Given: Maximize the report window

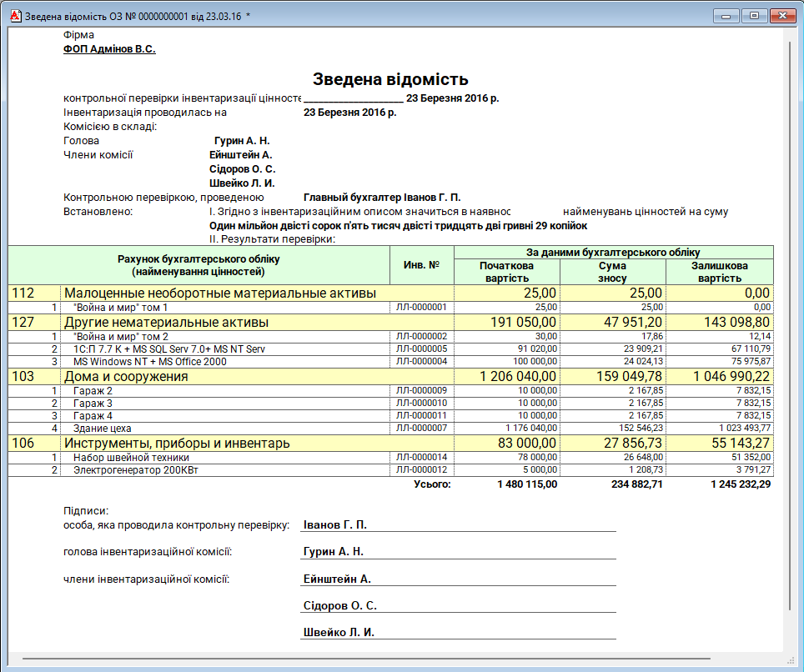Looking at the screenshot, I should pos(753,15).
